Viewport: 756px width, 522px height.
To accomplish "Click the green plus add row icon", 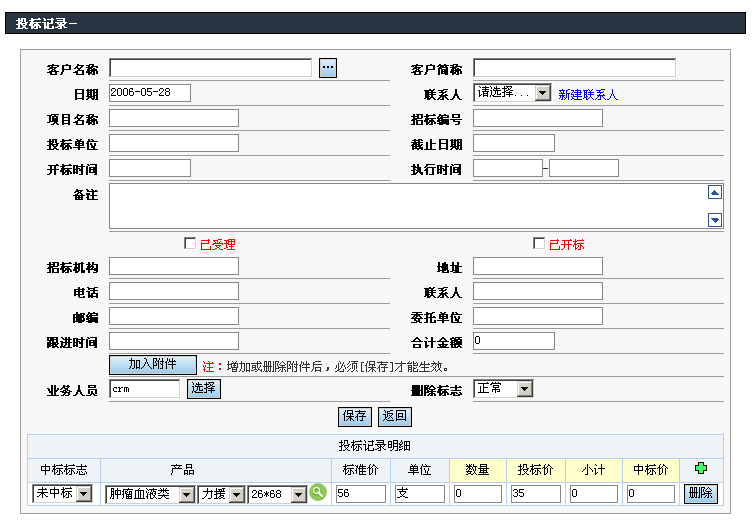I will pos(701,468).
